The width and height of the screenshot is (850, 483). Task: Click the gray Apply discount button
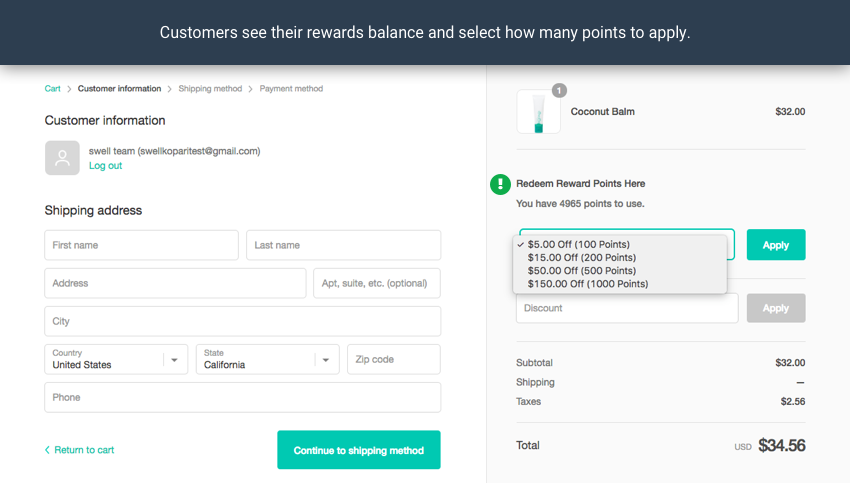(775, 308)
